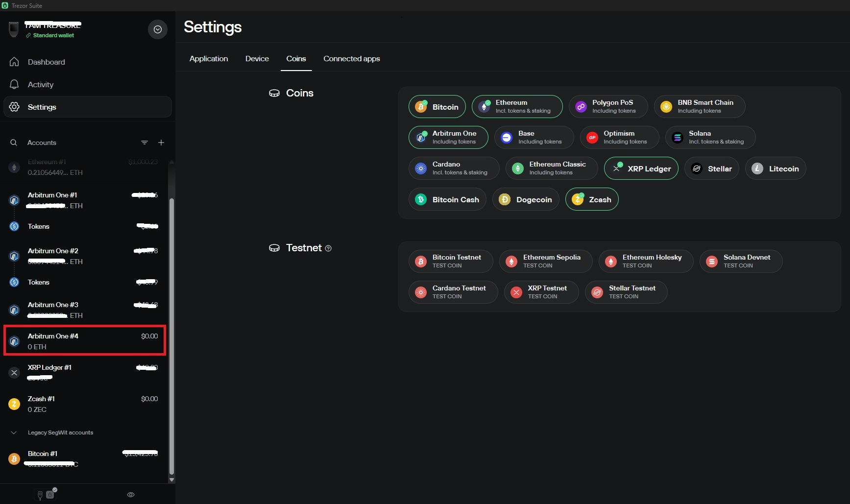Open the Arbitrum One #2 account

point(85,256)
